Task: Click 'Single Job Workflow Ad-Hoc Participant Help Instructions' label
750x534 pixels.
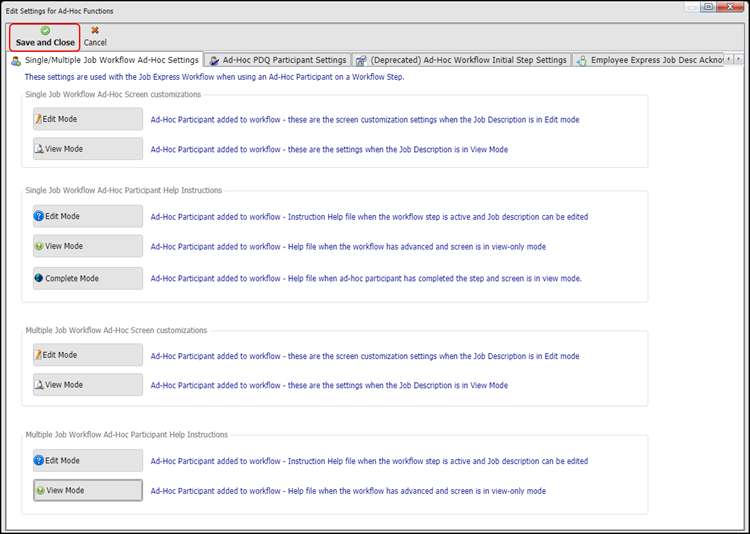Action: [x=124, y=190]
